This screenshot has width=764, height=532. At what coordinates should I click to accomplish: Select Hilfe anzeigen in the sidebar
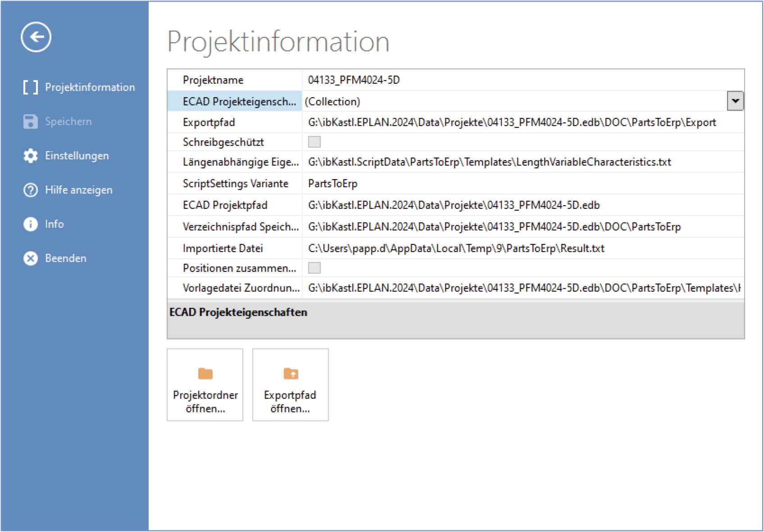pyautogui.click(x=78, y=190)
